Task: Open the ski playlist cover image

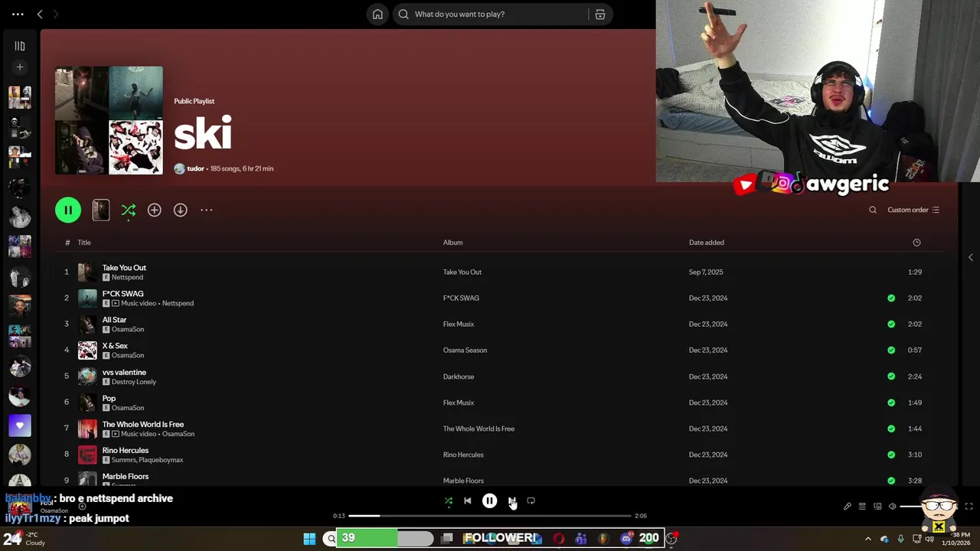Action: pos(109,120)
